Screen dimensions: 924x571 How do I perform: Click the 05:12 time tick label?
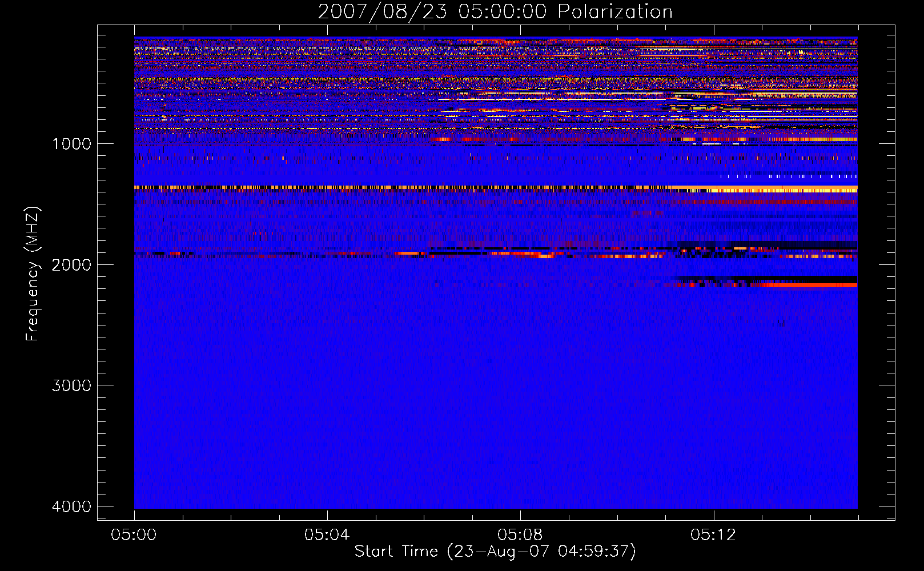713,535
